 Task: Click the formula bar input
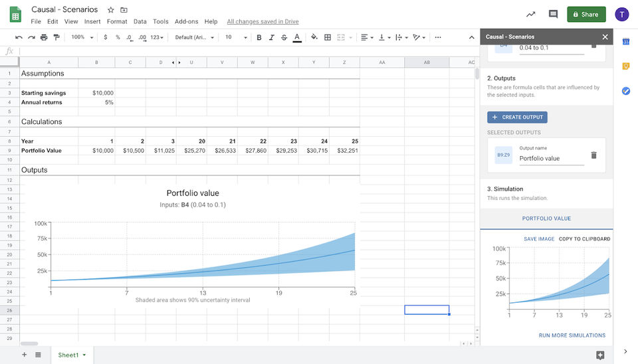248,51
